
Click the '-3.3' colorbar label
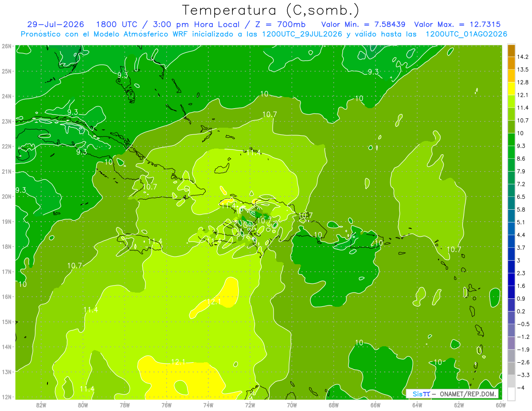pyautogui.click(x=523, y=375)
